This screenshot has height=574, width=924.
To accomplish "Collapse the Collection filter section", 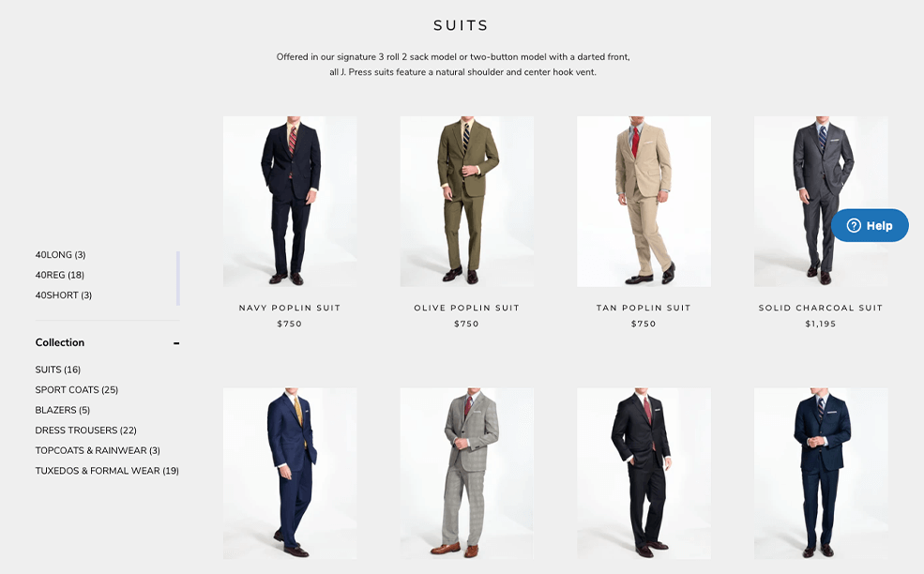I will click(176, 343).
